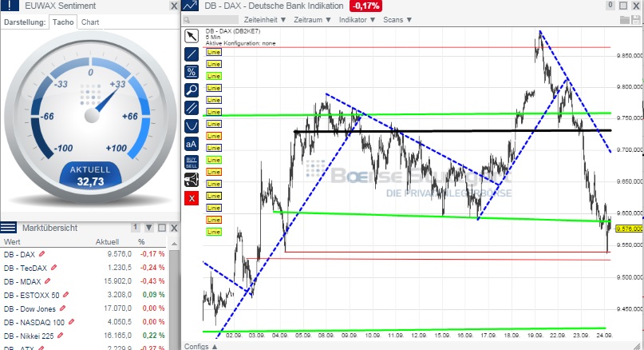
Task: Click the link group 0 button in chart window
Action: point(610,5)
